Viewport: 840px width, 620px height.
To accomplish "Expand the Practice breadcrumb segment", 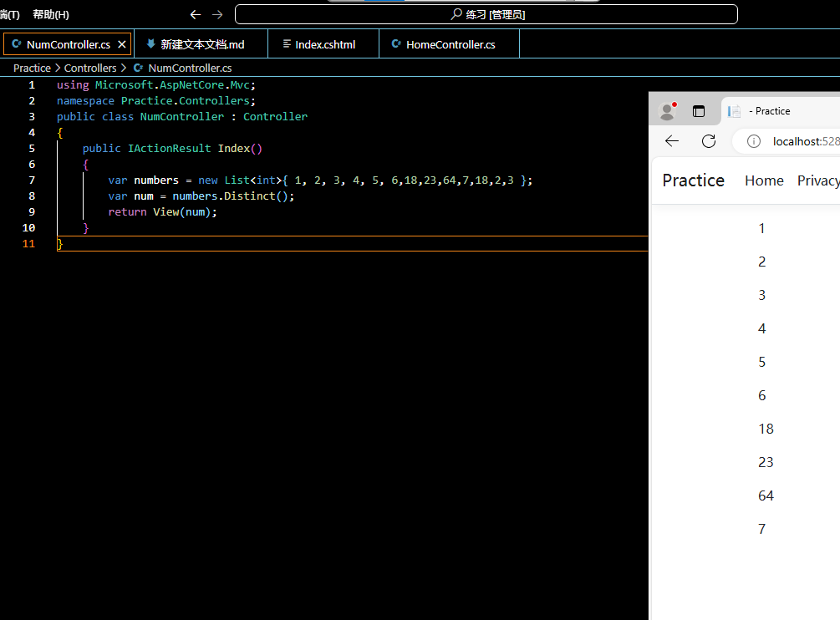I will click(x=32, y=68).
